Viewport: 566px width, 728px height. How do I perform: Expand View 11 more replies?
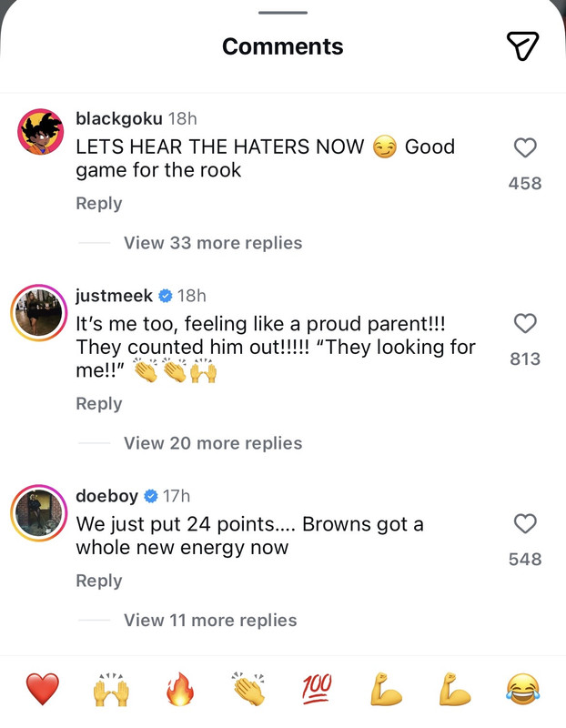point(210,620)
